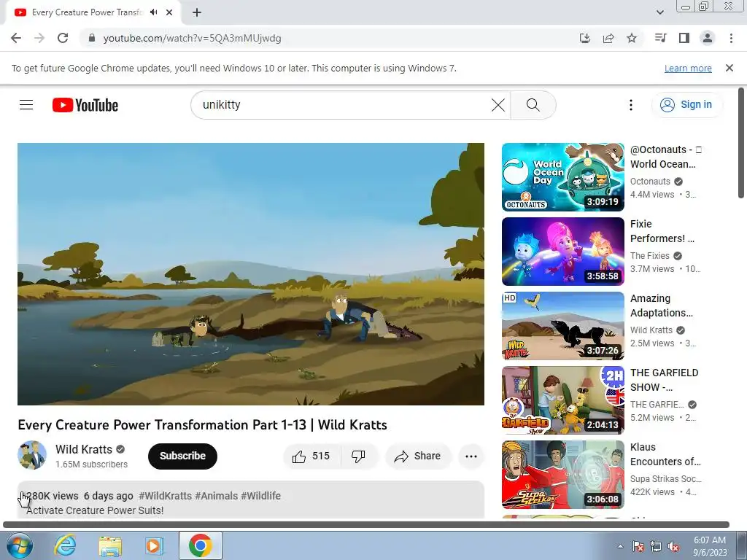Open Windows Explorer from taskbar
The height and width of the screenshot is (560, 747).
[x=110, y=545]
